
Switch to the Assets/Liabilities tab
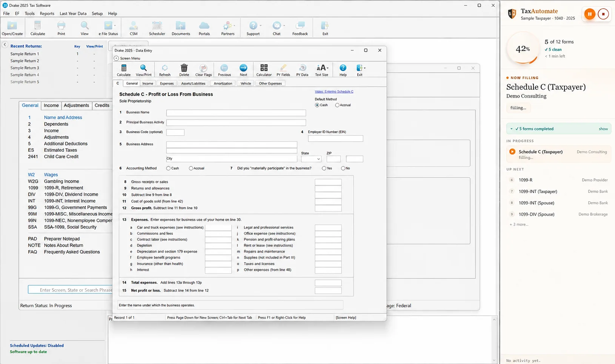193,83
